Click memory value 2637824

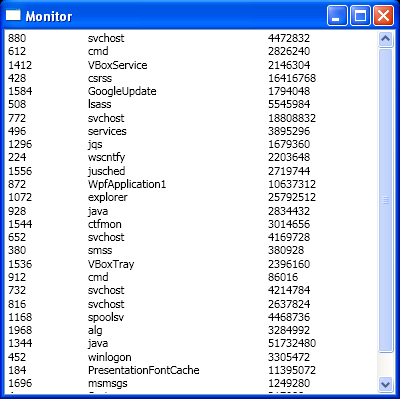pyautogui.click(x=289, y=304)
